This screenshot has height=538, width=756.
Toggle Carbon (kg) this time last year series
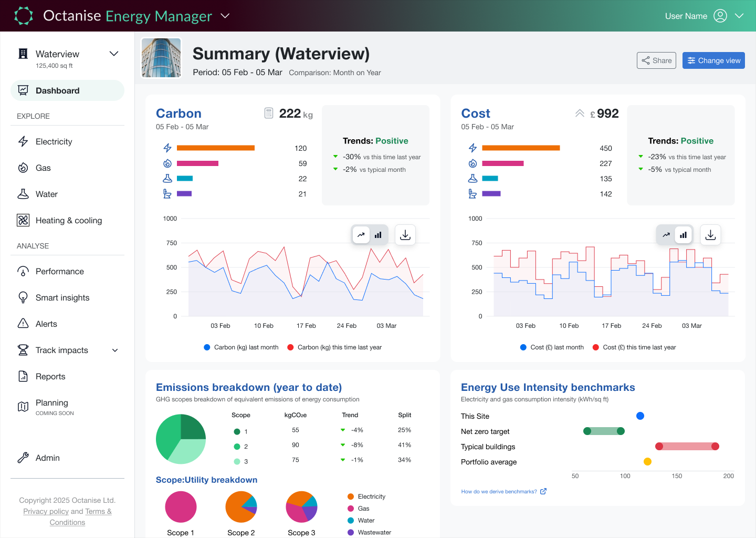coord(334,347)
